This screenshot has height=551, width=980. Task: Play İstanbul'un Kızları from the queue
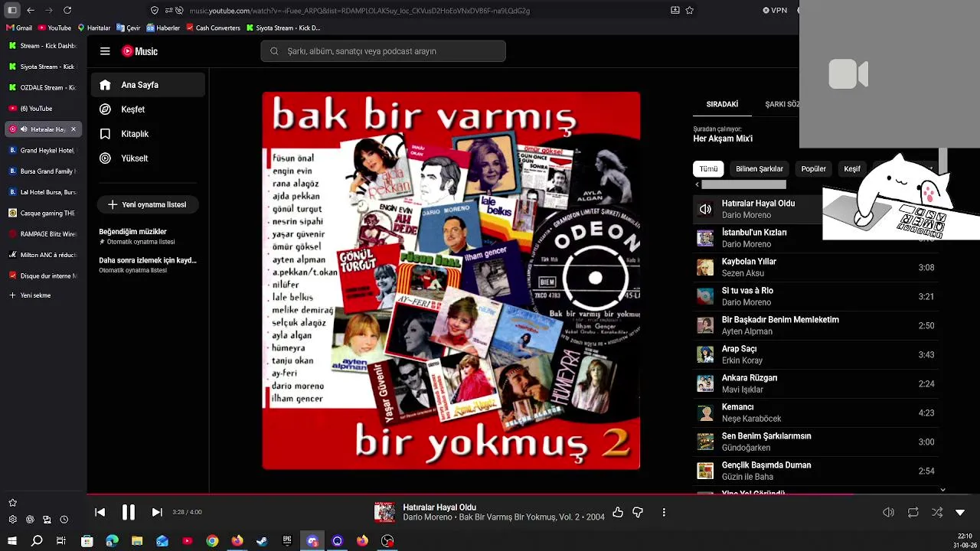click(x=815, y=238)
